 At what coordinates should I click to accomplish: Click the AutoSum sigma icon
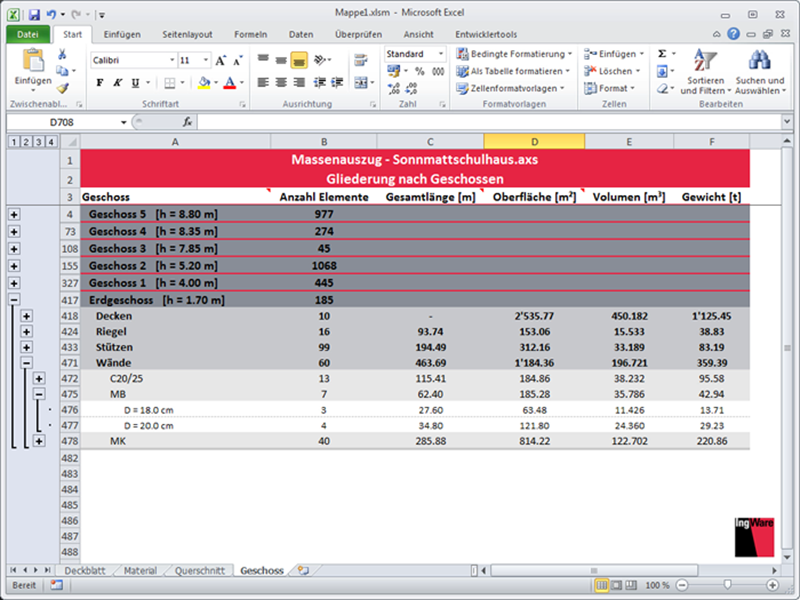pyautogui.click(x=662, y=54)
